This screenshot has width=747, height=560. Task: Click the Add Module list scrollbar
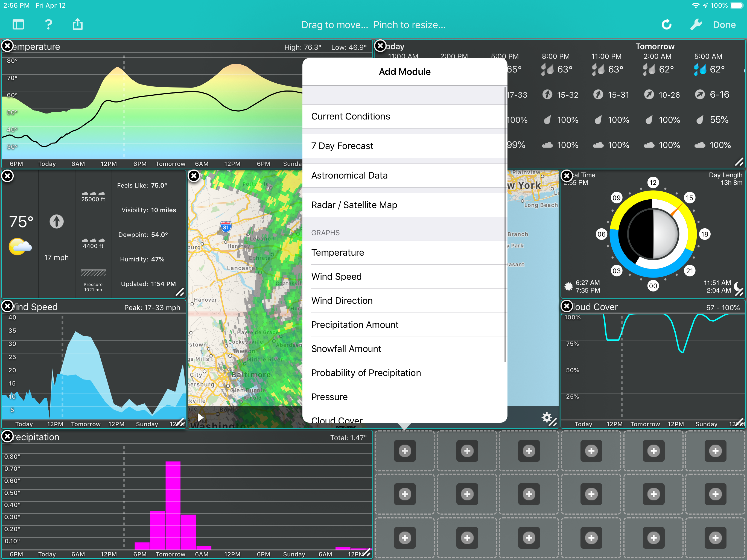505,224
